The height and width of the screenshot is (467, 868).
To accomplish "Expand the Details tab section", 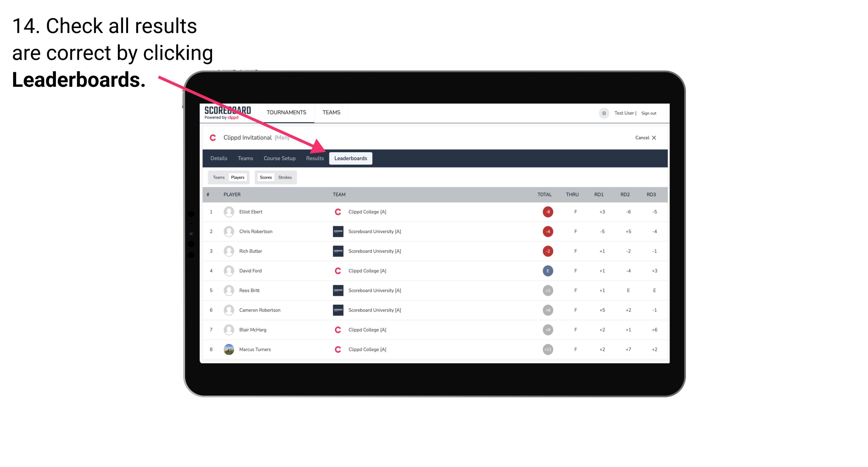I will click(x=218, y=158).
